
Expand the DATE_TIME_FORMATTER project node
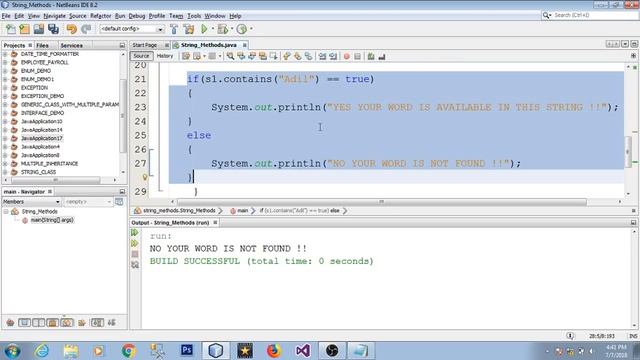click(5, 54)
